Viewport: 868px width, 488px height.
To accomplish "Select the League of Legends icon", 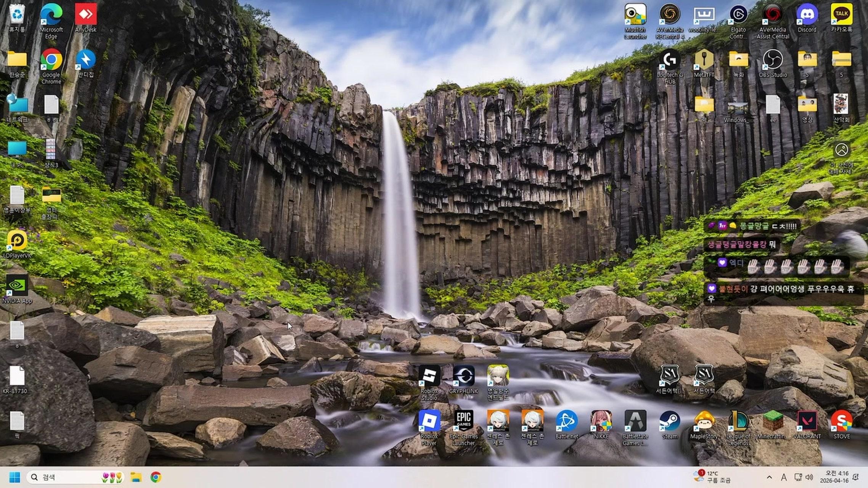I will point(738,421).
